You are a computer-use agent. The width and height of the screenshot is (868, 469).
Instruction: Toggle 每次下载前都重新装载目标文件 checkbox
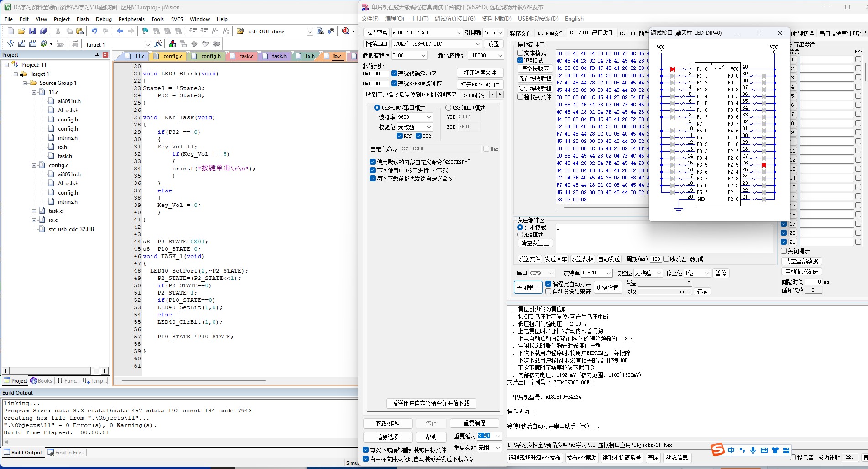pos(366,450)
